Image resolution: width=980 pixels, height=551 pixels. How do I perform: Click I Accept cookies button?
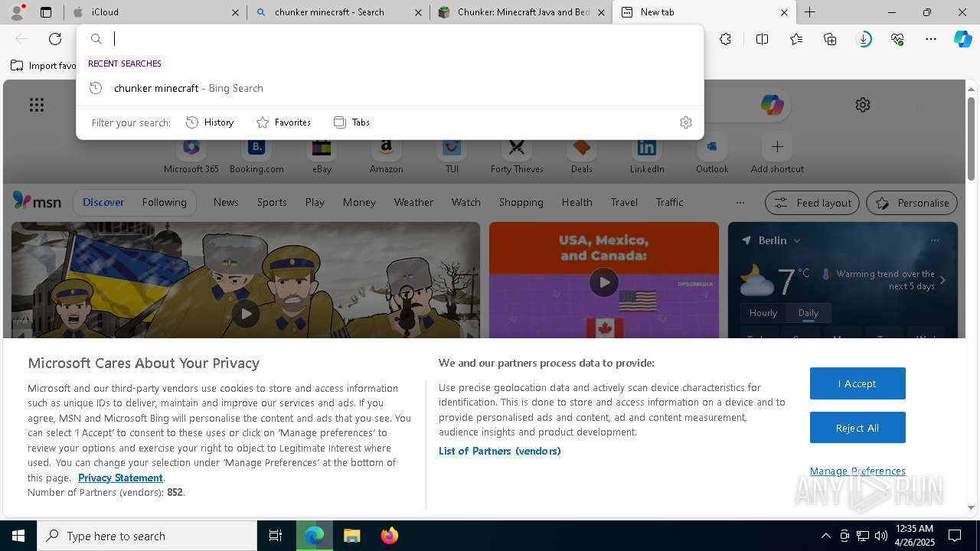[857, 383]
